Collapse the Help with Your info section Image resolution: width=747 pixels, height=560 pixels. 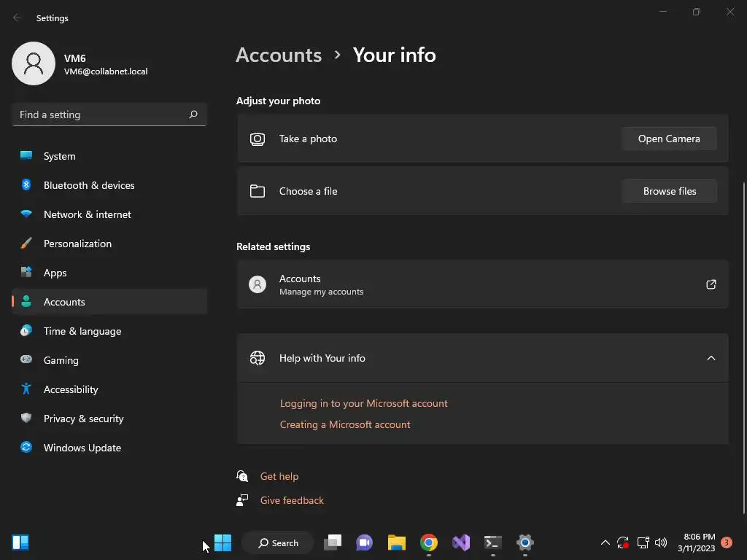point(711,358)
